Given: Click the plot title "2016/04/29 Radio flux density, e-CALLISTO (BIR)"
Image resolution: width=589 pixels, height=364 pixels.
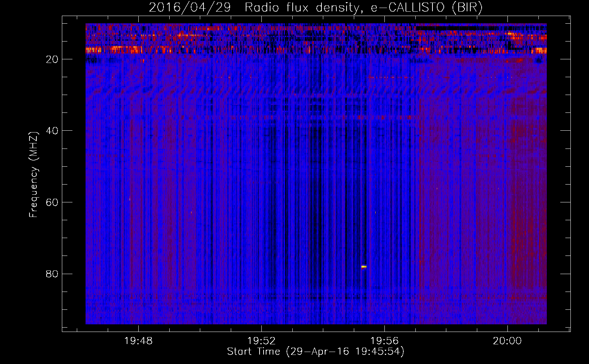Looking at the screenshot, I should (316, 7).
